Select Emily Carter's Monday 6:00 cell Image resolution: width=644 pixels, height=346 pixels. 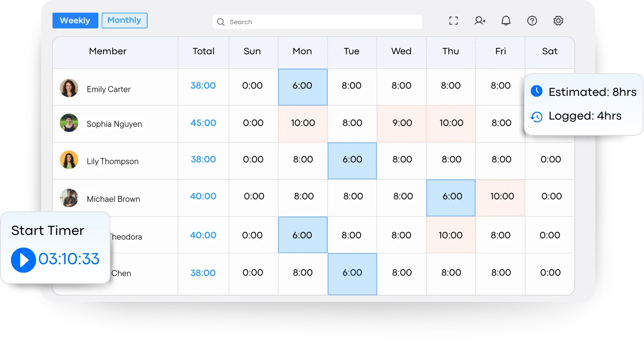(x=302, y=86)
